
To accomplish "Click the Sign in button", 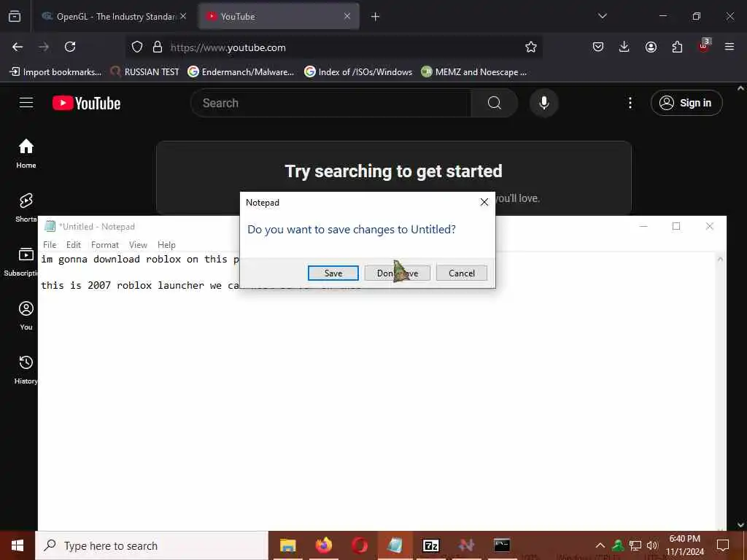I will [x=686, y=103].
